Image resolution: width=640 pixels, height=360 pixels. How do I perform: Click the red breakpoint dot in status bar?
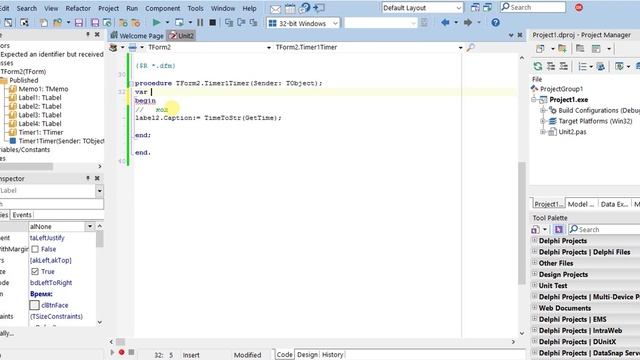point(122,352)
